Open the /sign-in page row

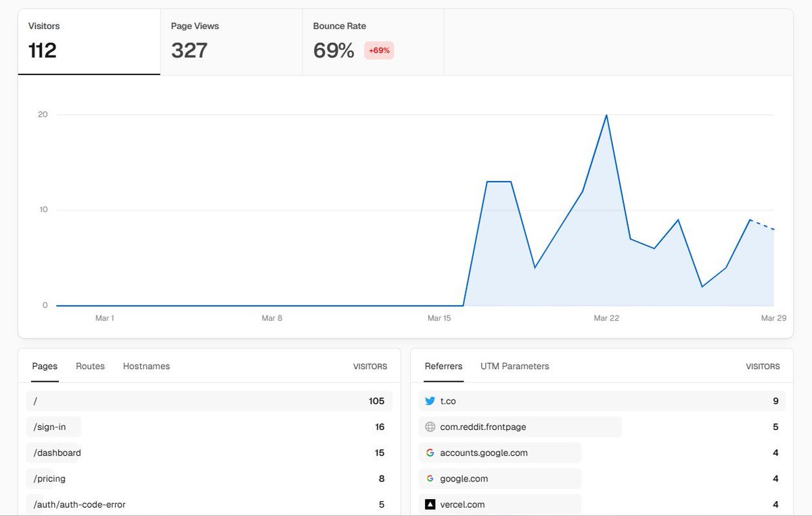209,427
